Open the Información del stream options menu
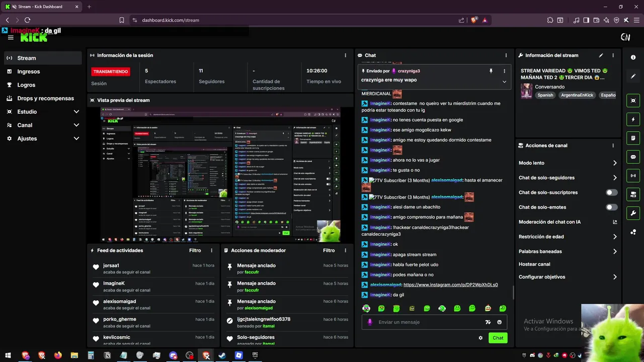Screen dimensions: 644x362 click(613, 55)
